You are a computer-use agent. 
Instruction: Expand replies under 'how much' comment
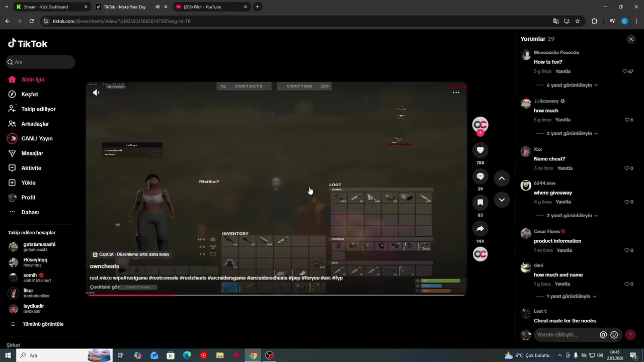(572, 133)
